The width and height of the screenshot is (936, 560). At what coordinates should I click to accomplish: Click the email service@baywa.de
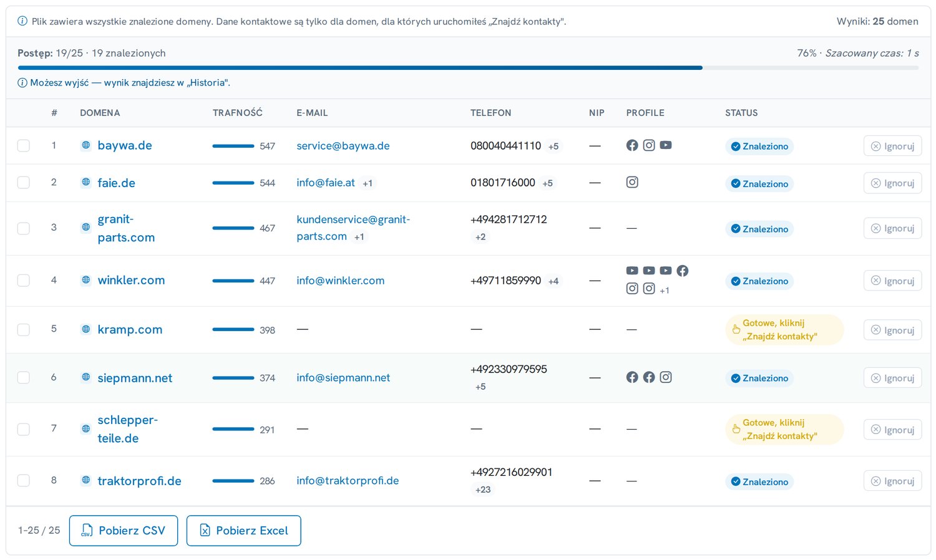[x=343, y=146]
